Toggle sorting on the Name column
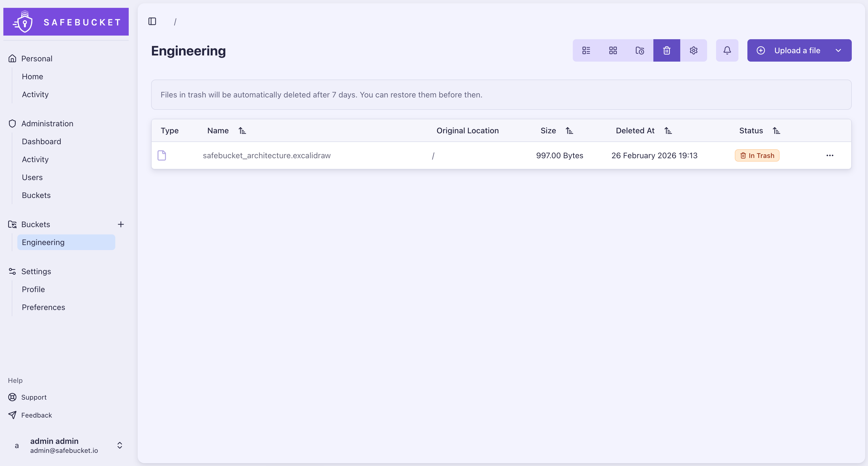The image size is (868, 466). tap(242, 131)
